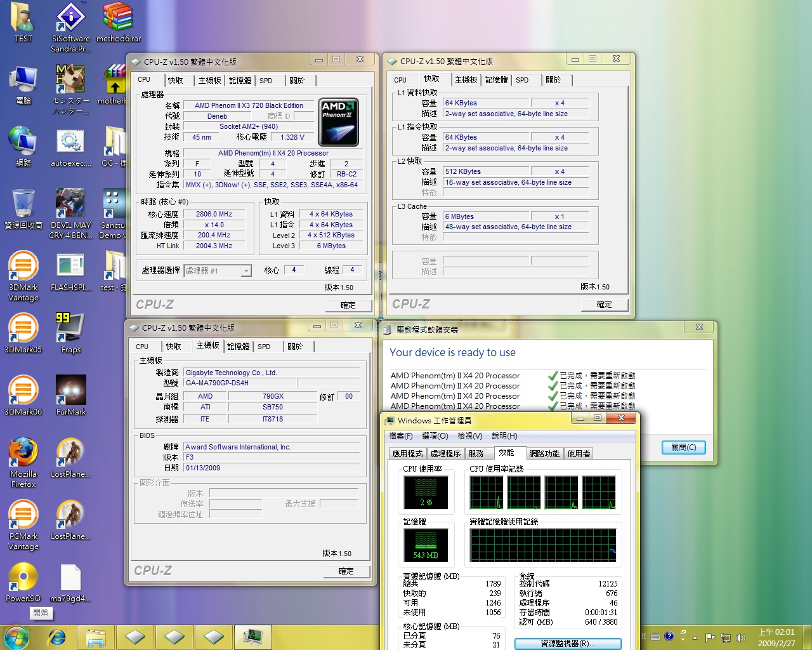Open method6.rar archive icon

point(118,22)
